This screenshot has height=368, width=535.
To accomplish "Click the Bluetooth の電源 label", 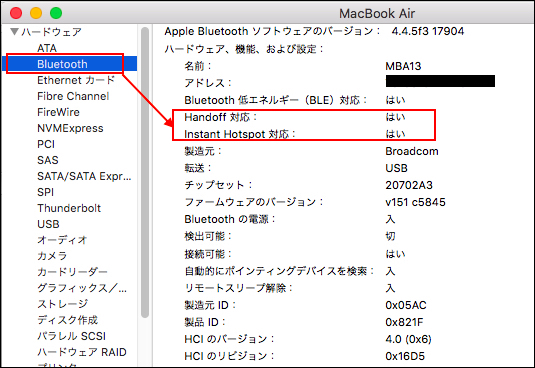I will point(230,219).
